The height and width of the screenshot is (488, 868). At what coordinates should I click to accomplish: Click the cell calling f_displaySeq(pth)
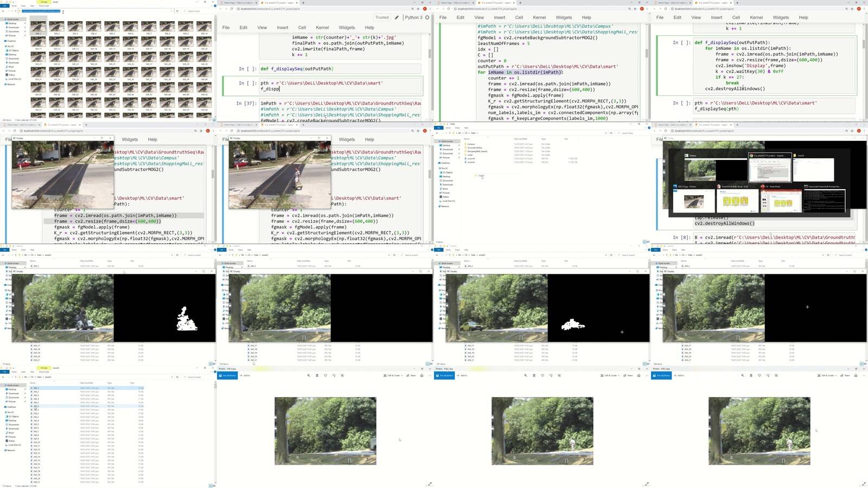click(x=774, y=106)
